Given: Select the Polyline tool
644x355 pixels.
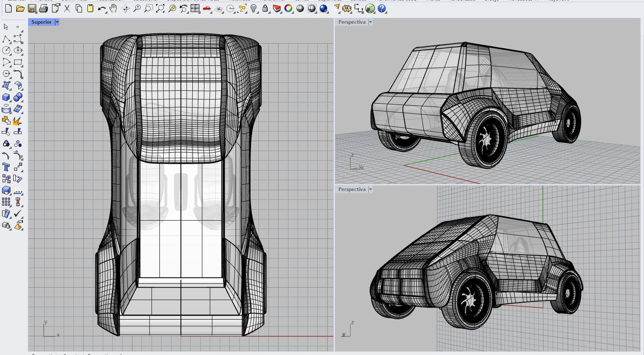Looking at the screenshot, I should click(x=6, y=39).
